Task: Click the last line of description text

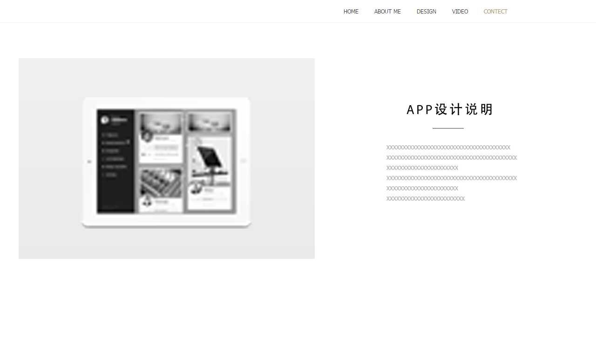Action: click(425, 199)
